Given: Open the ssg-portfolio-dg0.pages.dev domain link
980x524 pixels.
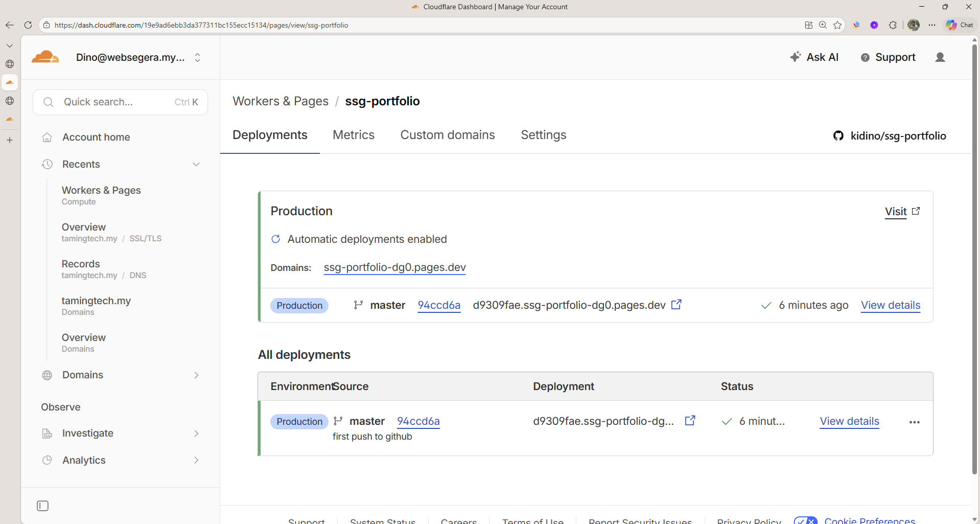Looking at the screenshot, I should click(394, 267).
